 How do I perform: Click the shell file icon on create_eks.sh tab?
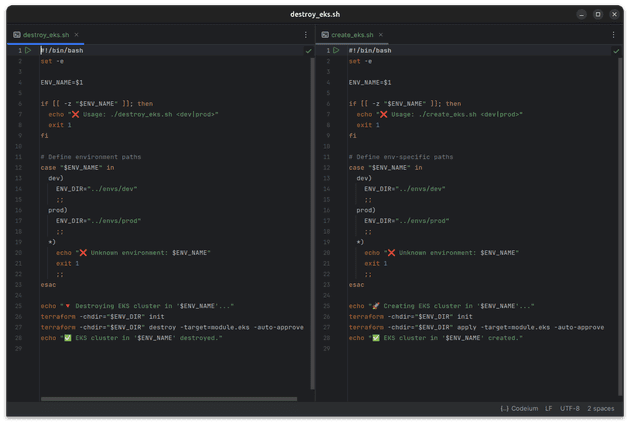coord(324,35)
